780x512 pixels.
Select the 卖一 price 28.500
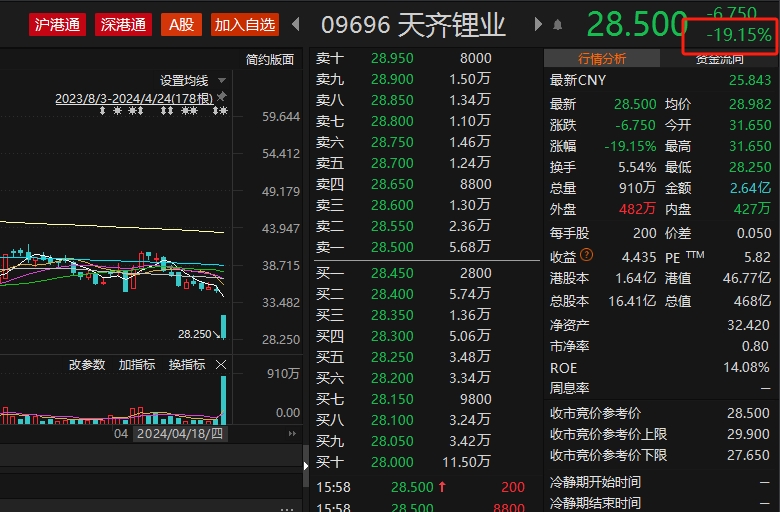point(392,247)
